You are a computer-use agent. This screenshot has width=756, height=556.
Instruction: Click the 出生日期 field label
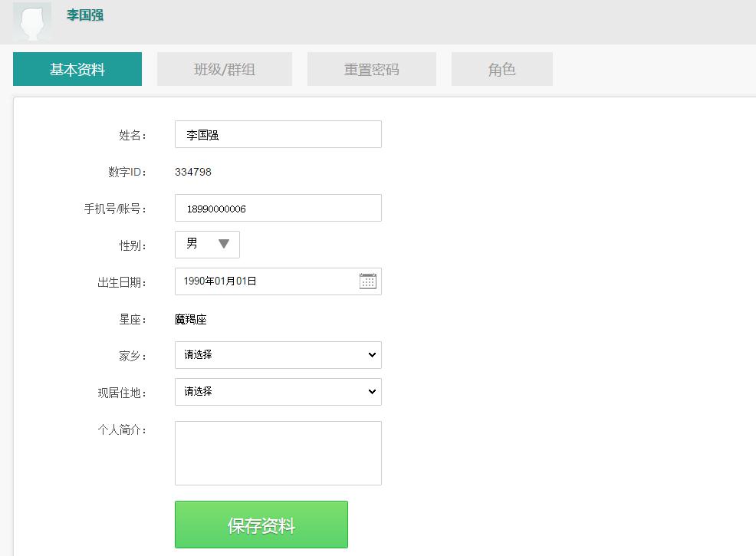pos(122,282)
